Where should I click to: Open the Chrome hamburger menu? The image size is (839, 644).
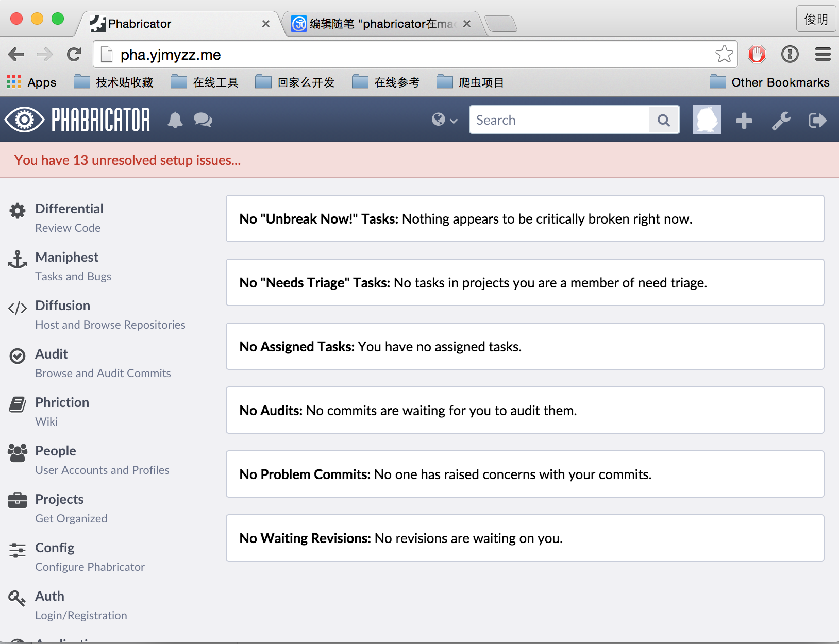click(823, 54)
